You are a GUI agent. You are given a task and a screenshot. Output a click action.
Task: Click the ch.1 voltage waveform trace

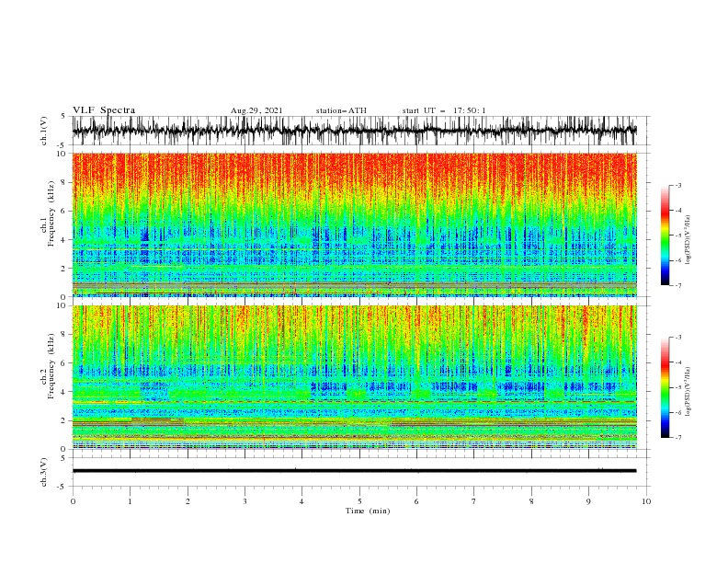[x=354, y=131]
